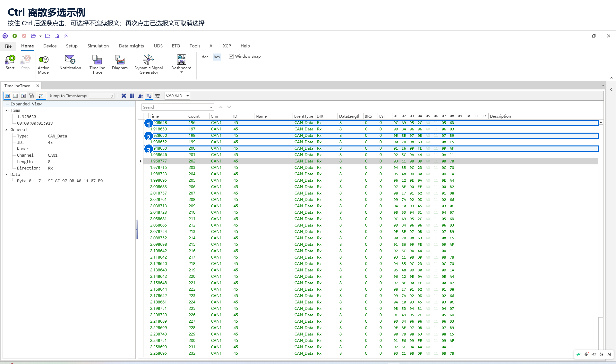Sort by the DataLength column header

click(350, 116)
